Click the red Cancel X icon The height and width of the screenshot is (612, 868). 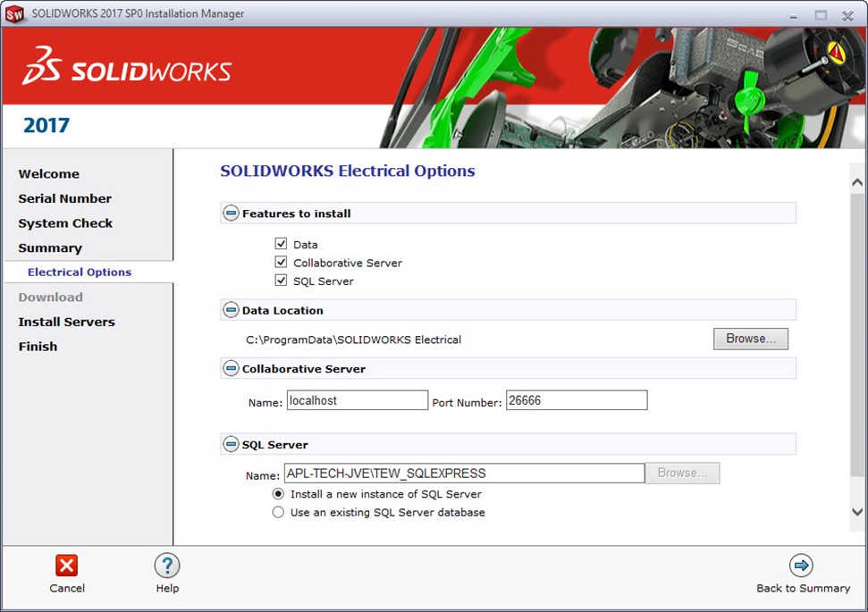(66, 566)
